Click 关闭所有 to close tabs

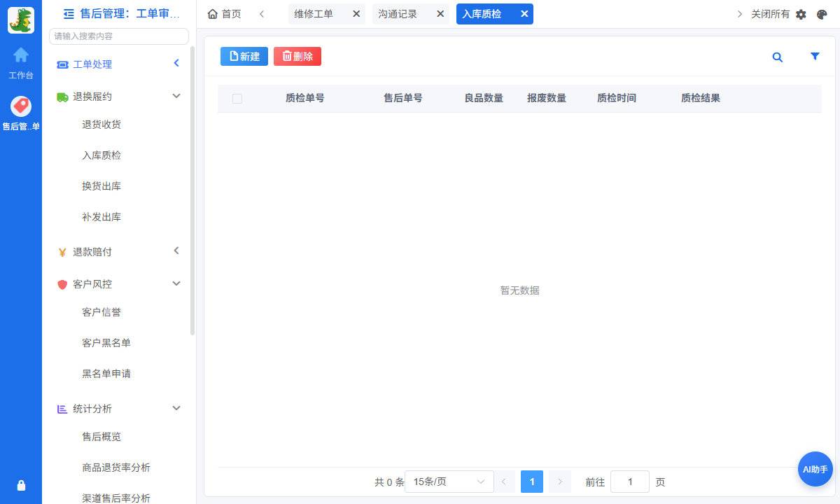[x=770, y=14]
